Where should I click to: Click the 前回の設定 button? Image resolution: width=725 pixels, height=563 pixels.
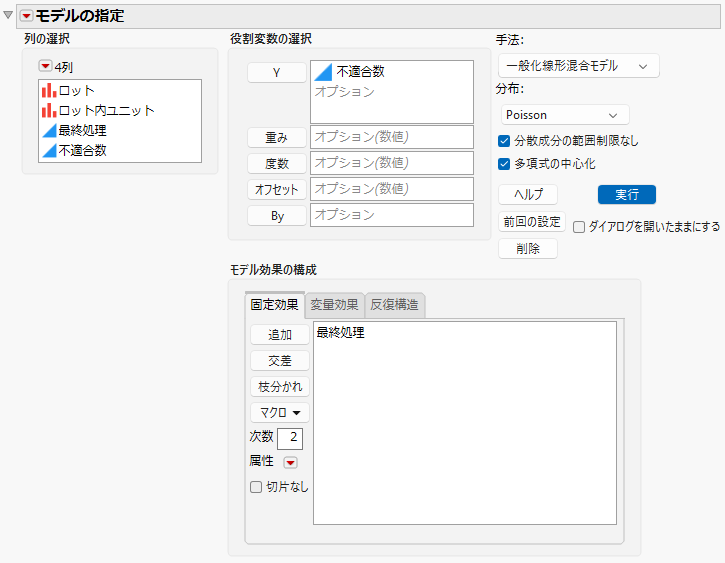tap(532, 222)
